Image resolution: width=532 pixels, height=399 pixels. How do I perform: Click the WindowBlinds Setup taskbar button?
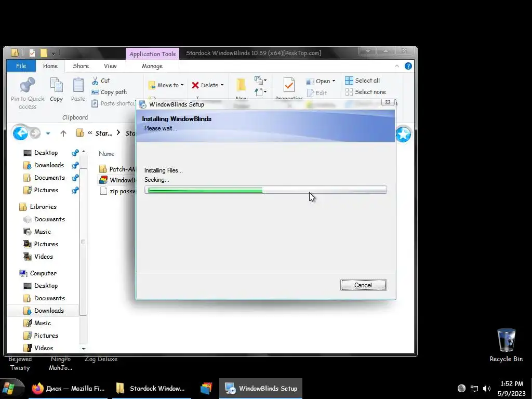pyautogui.click(x=261, y=389)
